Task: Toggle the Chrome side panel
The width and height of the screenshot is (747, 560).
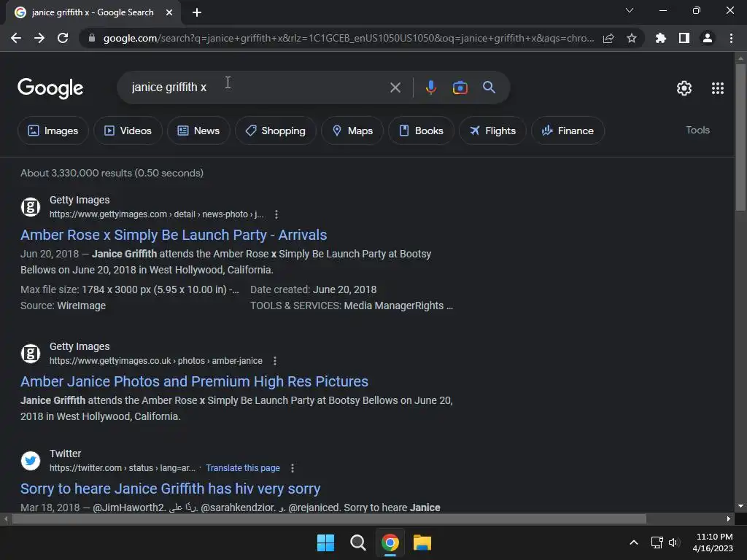Action: [684, 38]
